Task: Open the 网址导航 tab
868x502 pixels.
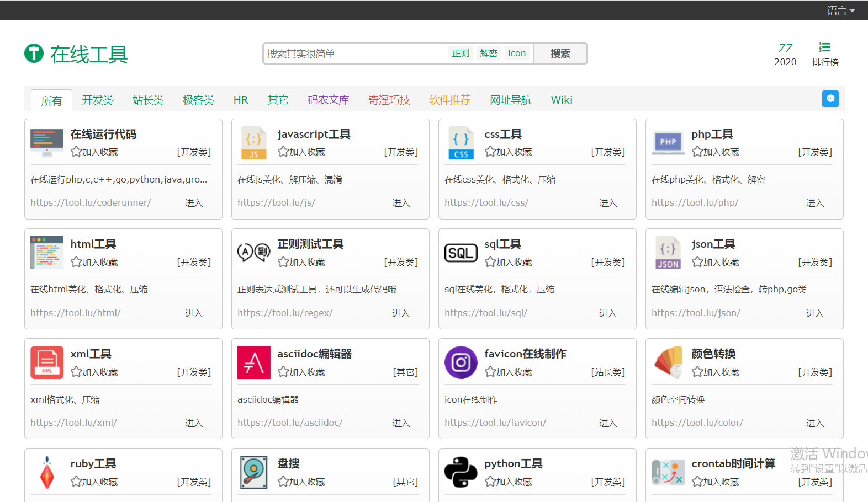Action: 511,100
